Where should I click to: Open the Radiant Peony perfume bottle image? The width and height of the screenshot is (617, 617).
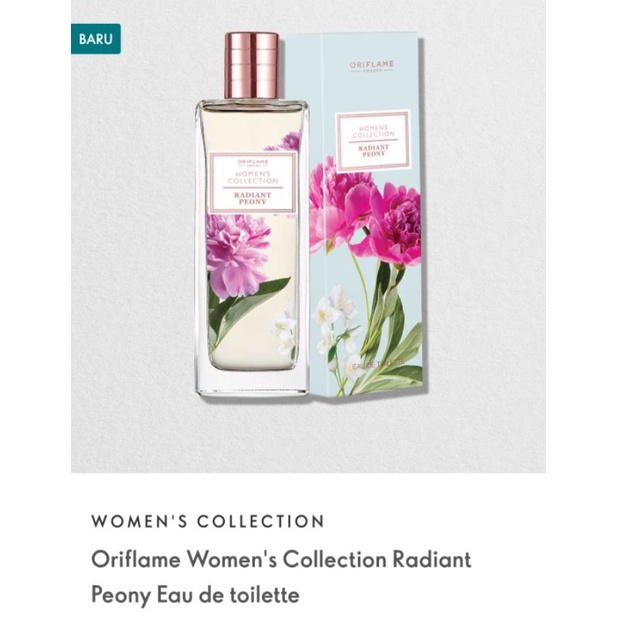tap(252, 214)
